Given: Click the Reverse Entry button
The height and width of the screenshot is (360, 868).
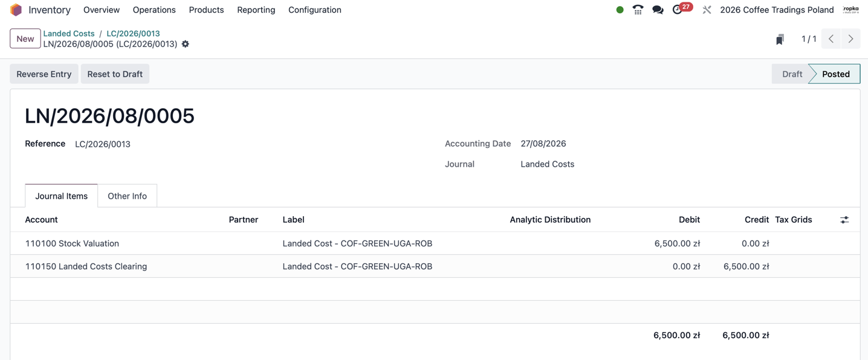Looking at the screenshot, I should (44, 74).
